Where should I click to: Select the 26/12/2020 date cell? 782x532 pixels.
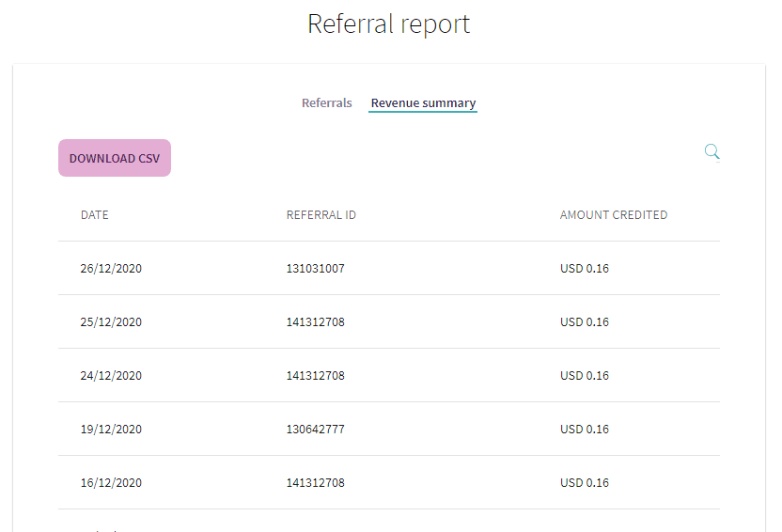point(111,268)
